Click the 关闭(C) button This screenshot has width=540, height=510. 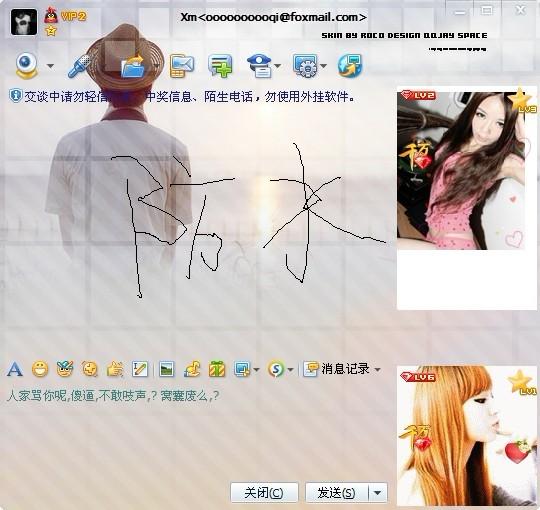[264, 493]
